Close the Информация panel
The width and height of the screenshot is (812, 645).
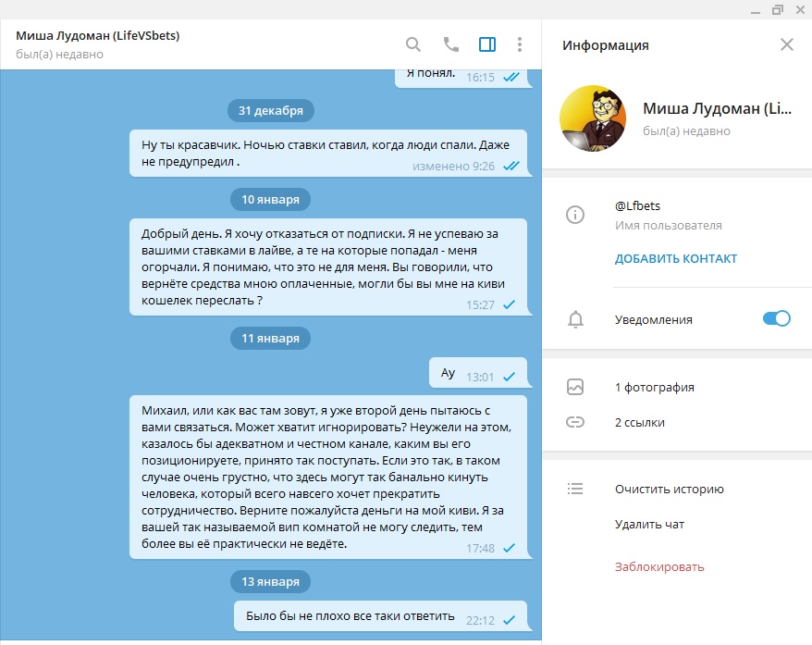point(787,44)
